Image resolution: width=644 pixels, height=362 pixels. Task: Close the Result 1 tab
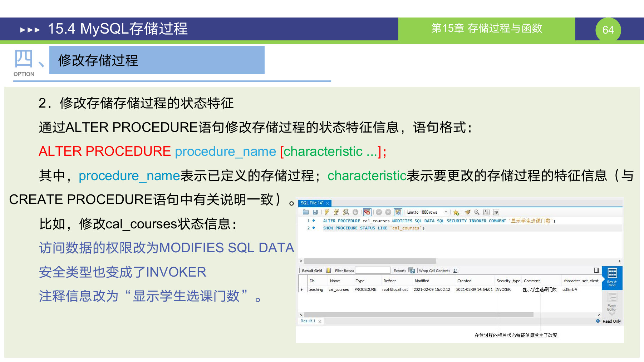click(320, 321)
